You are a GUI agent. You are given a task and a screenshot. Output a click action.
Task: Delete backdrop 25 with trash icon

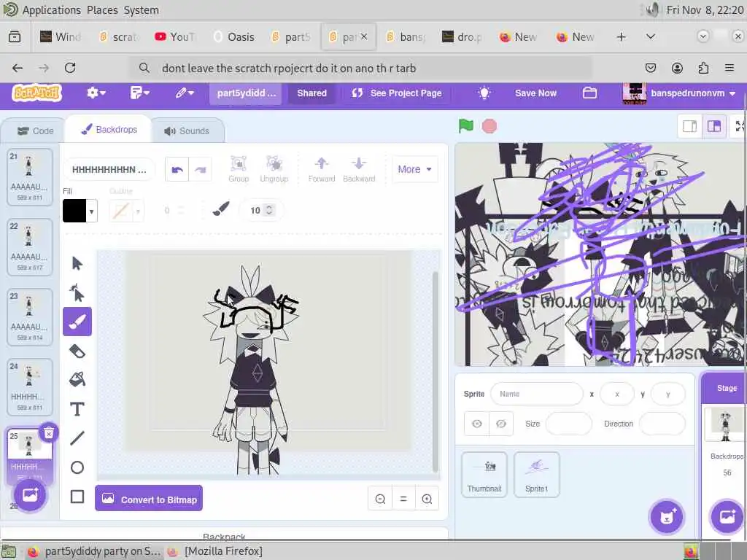point(49,433)
